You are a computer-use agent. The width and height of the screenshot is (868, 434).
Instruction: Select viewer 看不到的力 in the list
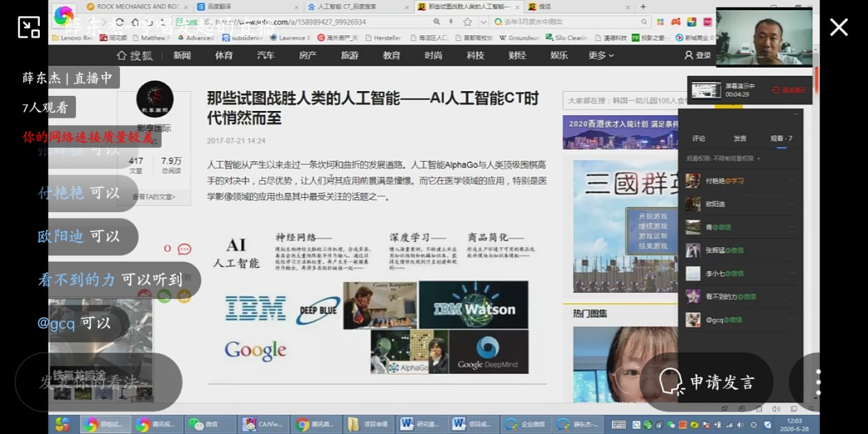pos(741,296)
